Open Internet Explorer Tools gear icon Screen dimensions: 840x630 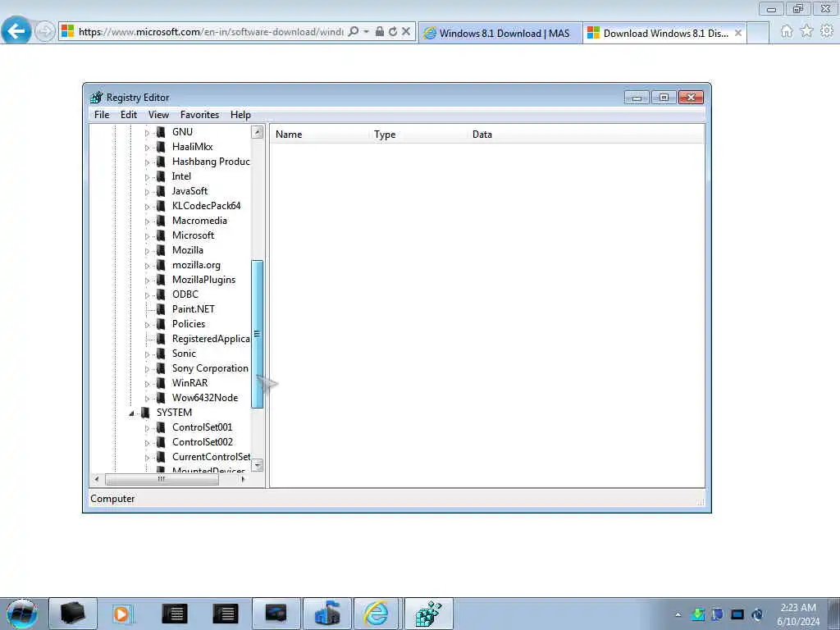point(827,31)
